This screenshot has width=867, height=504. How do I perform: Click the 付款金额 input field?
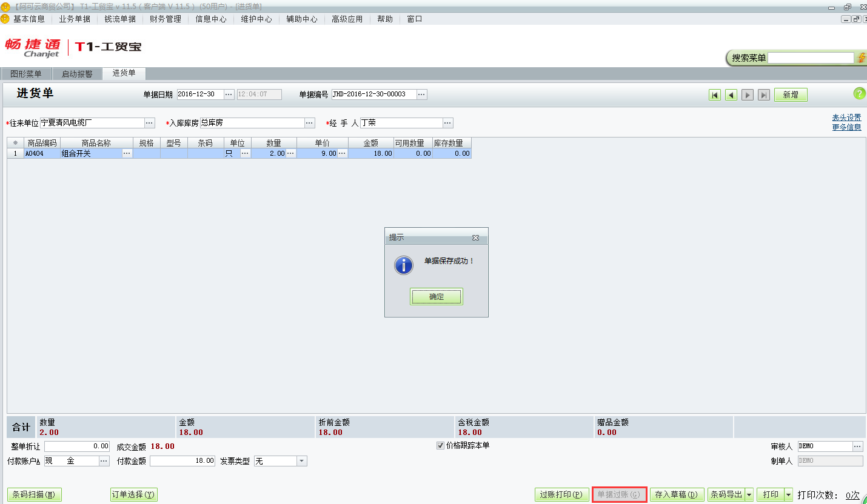point(182,460)
